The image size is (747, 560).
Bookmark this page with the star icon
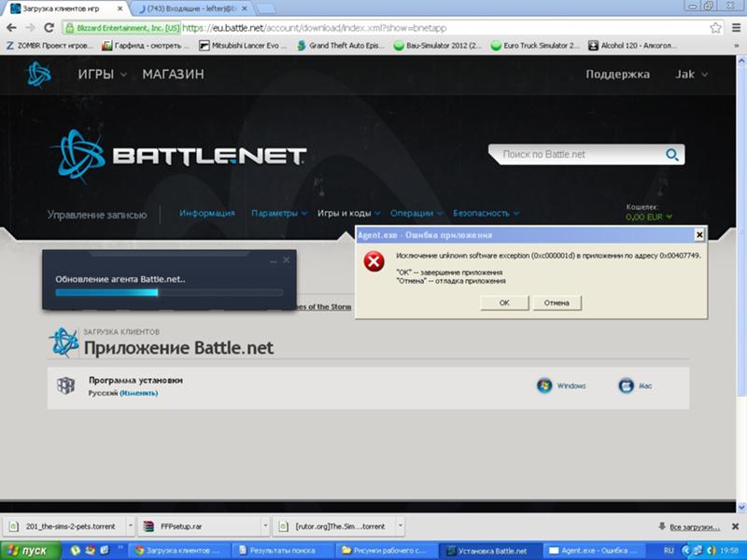715,28
